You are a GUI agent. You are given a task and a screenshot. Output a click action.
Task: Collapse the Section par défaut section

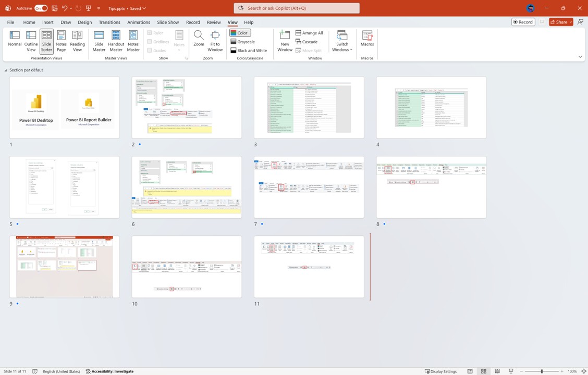[x=6, y=70]
